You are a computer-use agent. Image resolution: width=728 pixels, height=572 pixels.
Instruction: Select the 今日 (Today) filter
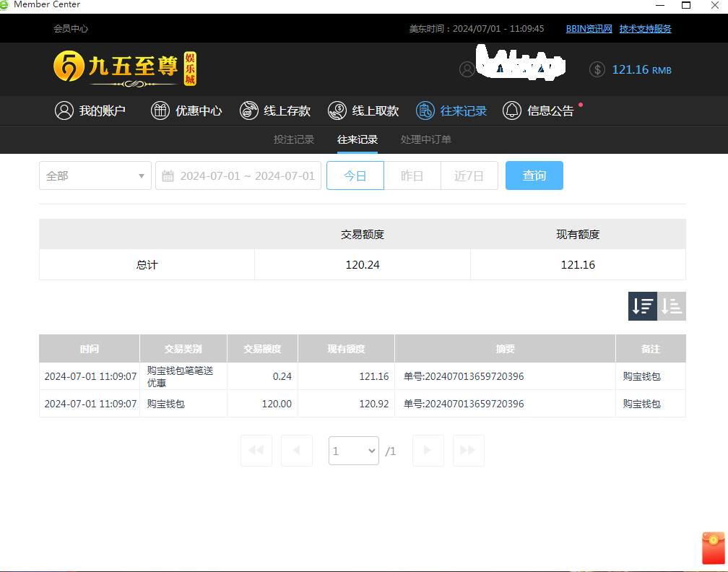(355, 175)
